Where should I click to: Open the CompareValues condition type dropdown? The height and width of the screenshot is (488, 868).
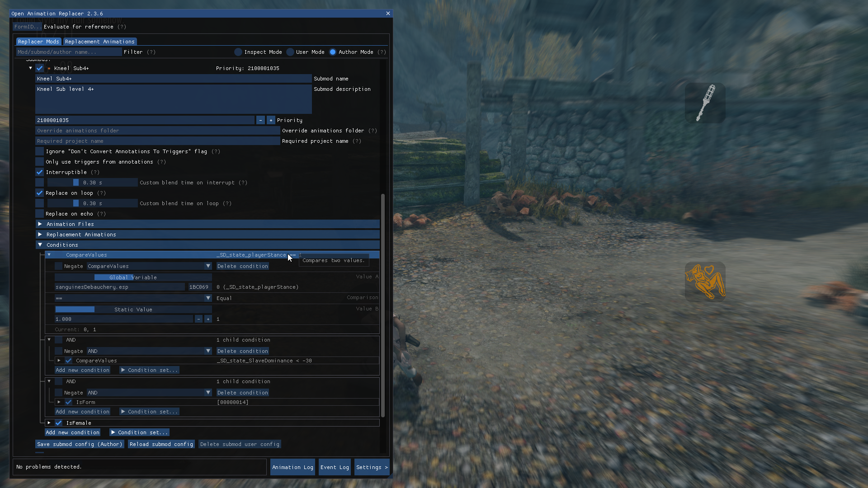(149, 266)
